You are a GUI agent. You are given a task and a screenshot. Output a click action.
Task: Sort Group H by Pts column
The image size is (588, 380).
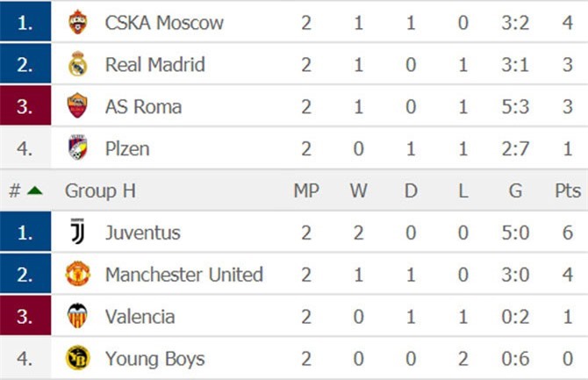tap(568, 190)
